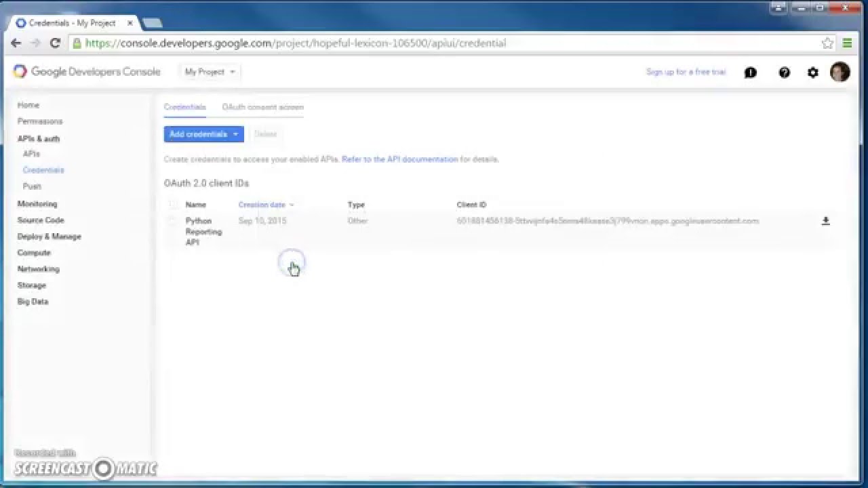
Task: Sort by the Creation date column
Action: coord(266,205)
